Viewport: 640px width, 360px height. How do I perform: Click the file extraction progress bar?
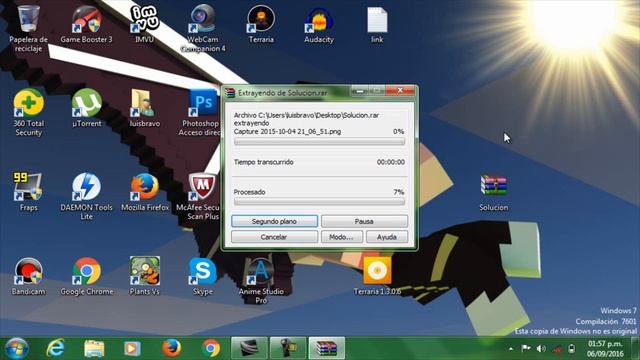(319, 142)
